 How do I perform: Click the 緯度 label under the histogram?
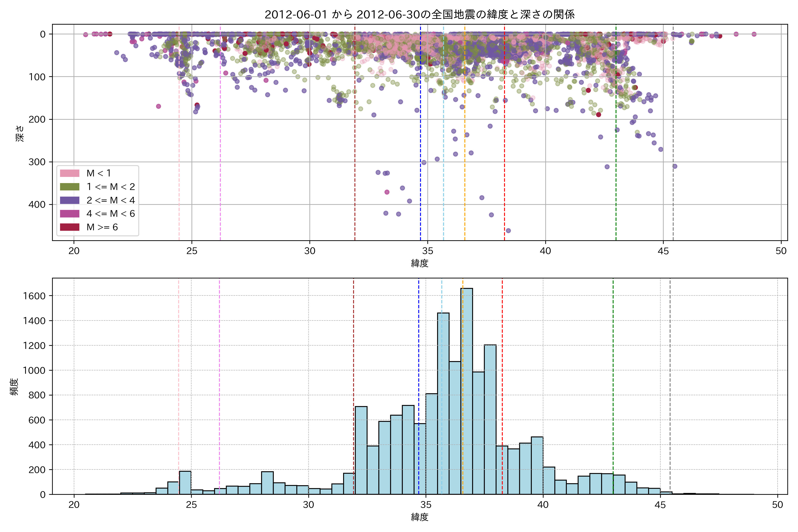coord(420,517)
